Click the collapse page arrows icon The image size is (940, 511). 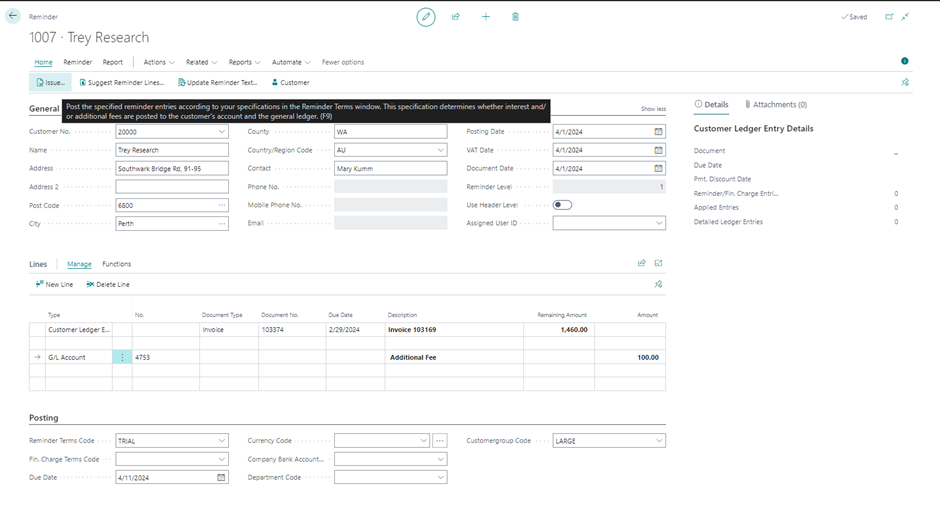click(905, 17)
